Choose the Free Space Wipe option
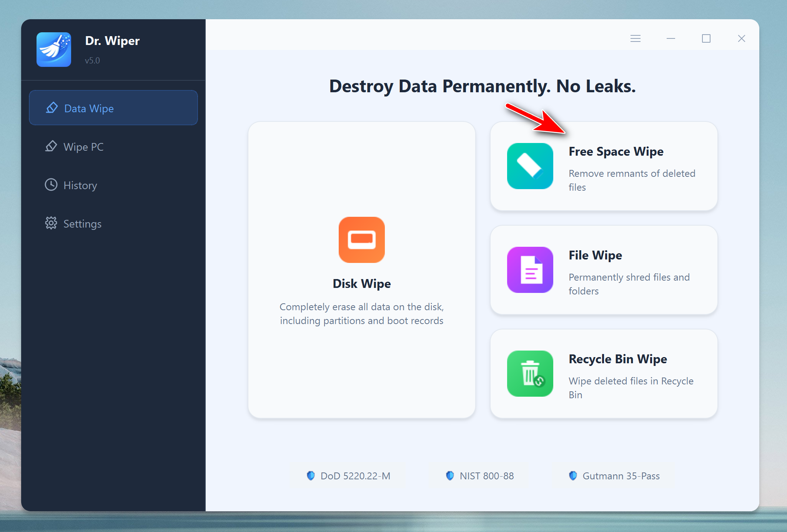Screen dimensions: 787x532 [x=604, y=166]
